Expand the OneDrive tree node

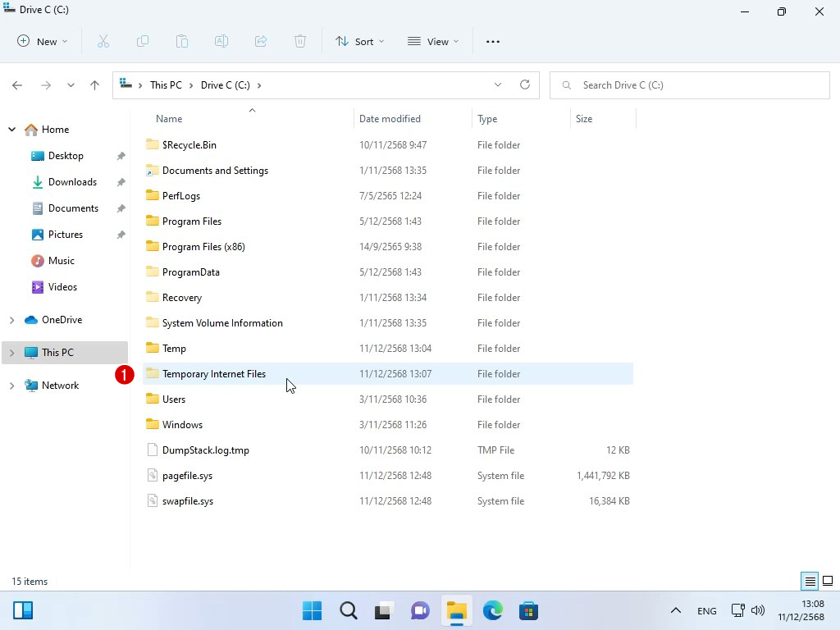11,320
